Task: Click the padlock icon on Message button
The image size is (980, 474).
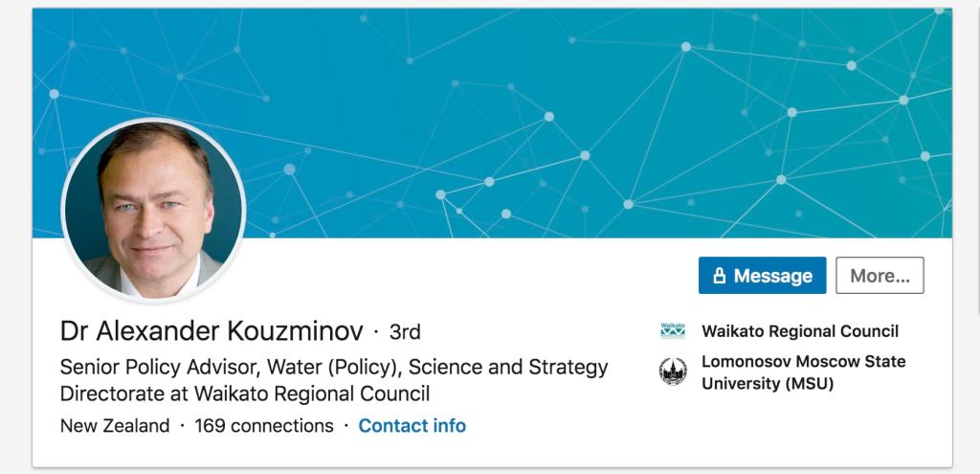Action: [720, 276]
